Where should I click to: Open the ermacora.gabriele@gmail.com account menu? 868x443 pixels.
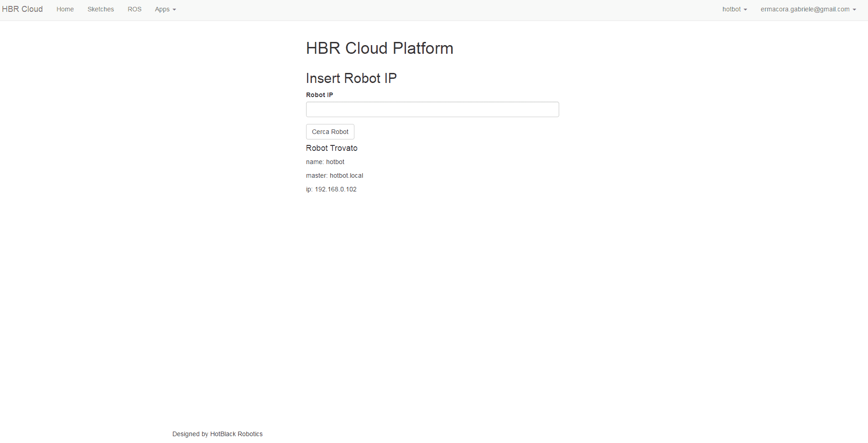point(805,9)
